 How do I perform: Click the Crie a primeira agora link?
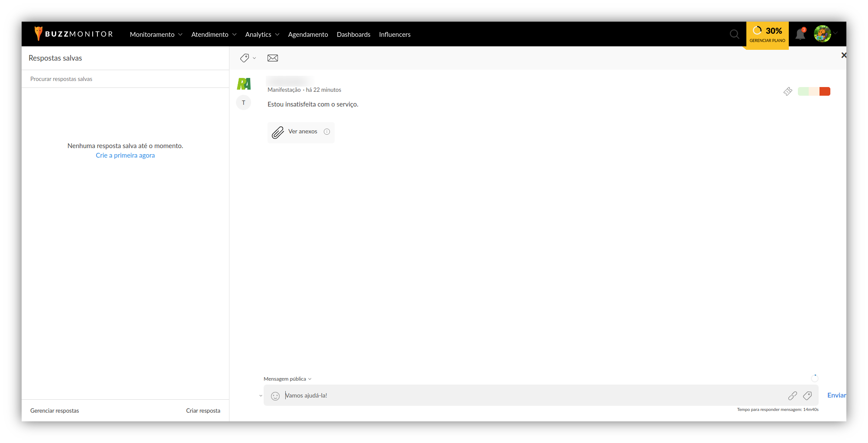click(x=125, y=155)
